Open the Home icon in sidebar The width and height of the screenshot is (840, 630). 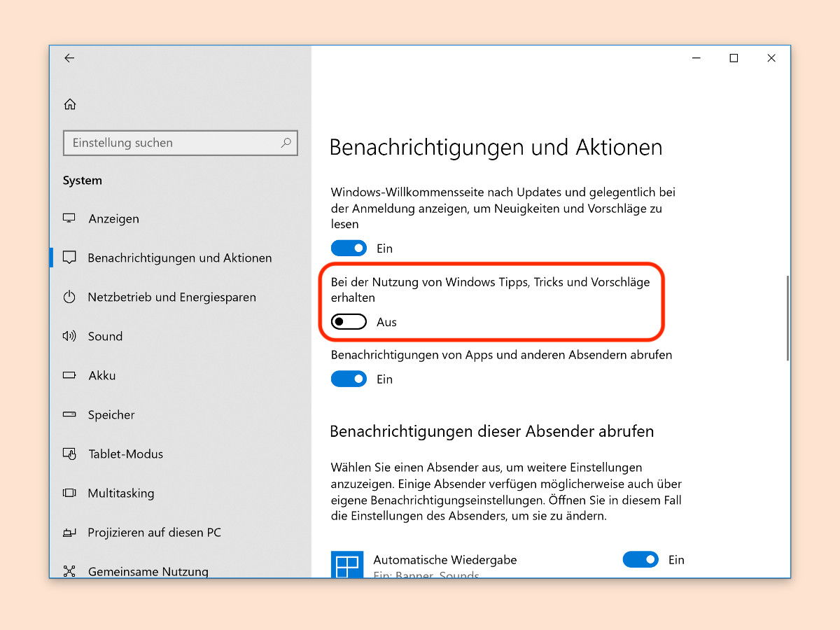(70, 104)
